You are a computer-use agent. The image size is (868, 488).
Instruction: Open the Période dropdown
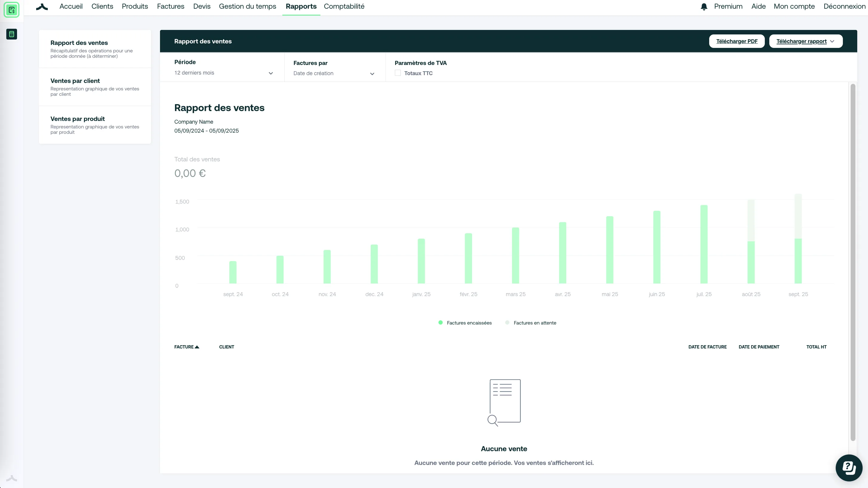point(223,73)
